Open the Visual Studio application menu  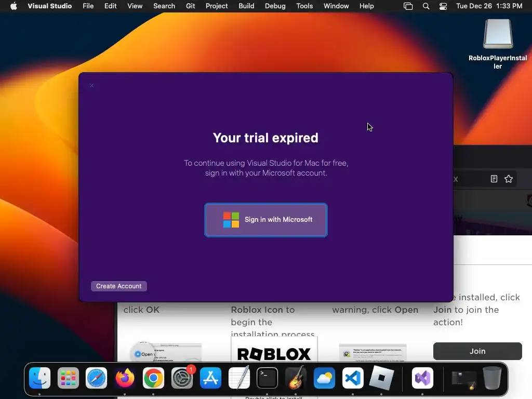(49, 6)
